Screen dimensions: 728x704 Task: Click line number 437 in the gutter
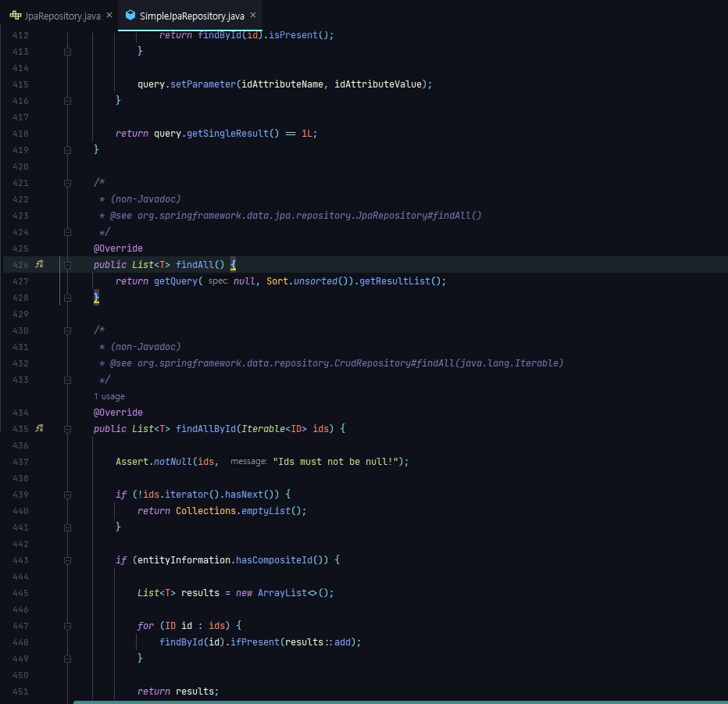click(20, 462)
